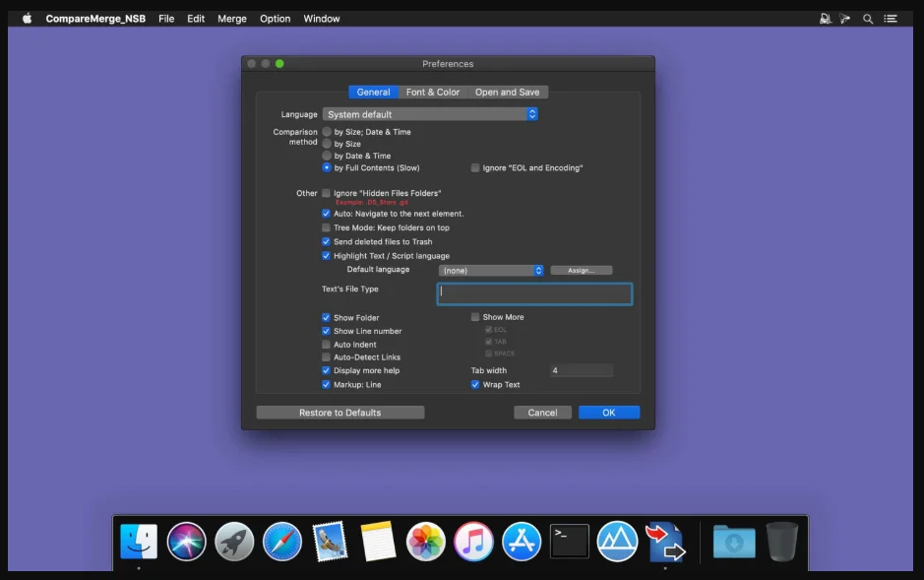Open the Window menu
Image resolution: width=924 pixels, height=580 pixels.
322,19
